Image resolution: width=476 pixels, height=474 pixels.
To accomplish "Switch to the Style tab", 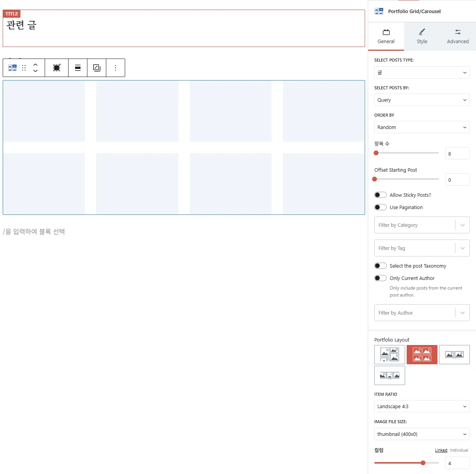I will pyautogui.click(x=422, y=37).
